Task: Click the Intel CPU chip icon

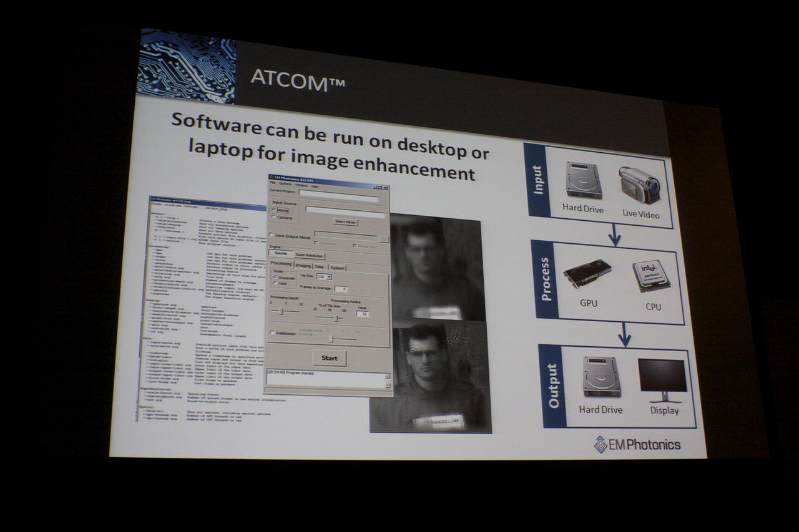Action: click(651, 276)
